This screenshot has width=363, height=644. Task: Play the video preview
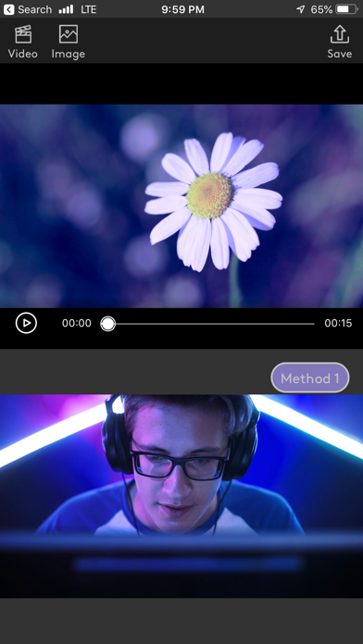pos(26,323)
